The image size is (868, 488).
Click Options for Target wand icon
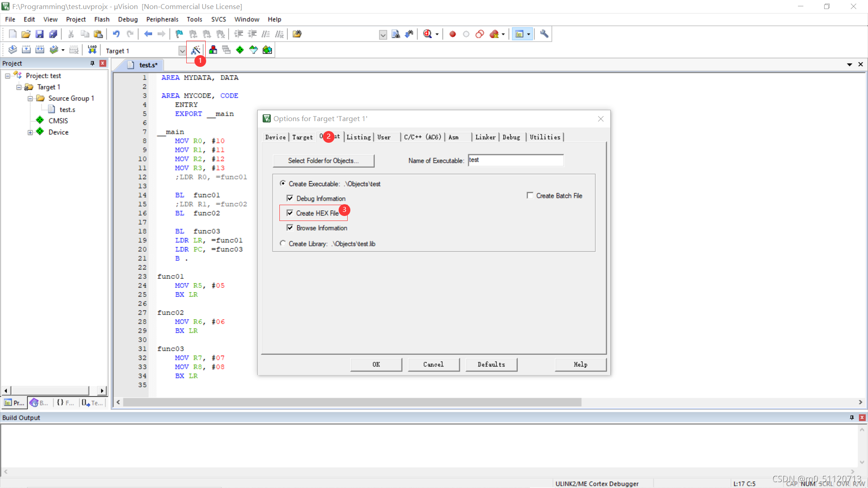tap(196, 50)
